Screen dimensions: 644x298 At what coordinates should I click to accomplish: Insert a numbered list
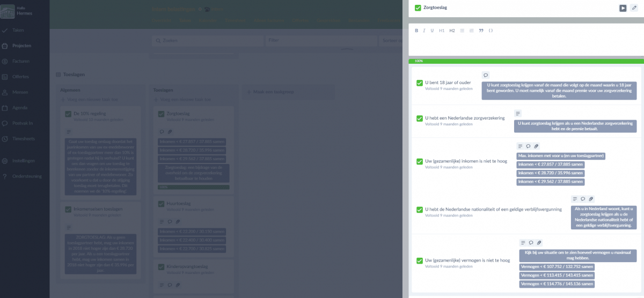[x=472, y=31]
